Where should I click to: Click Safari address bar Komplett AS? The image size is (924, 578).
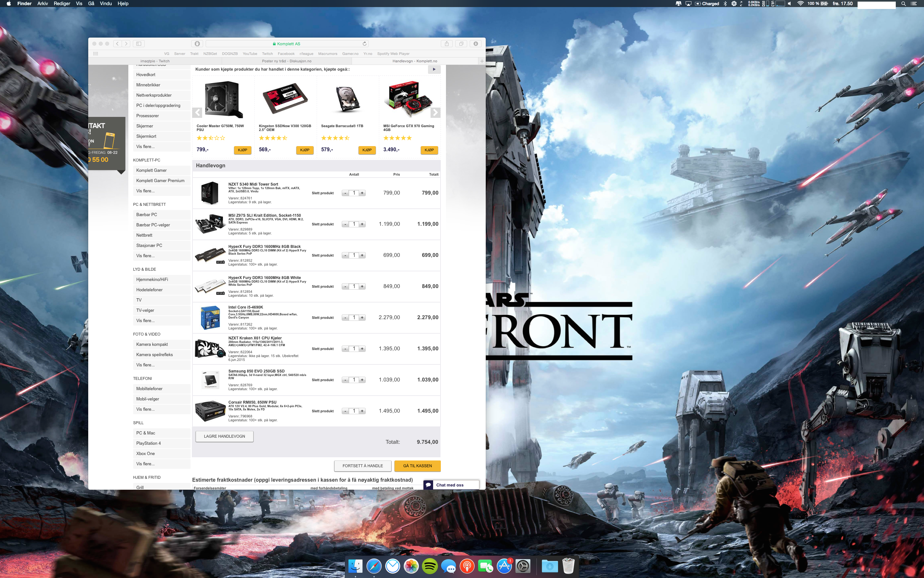287,44
